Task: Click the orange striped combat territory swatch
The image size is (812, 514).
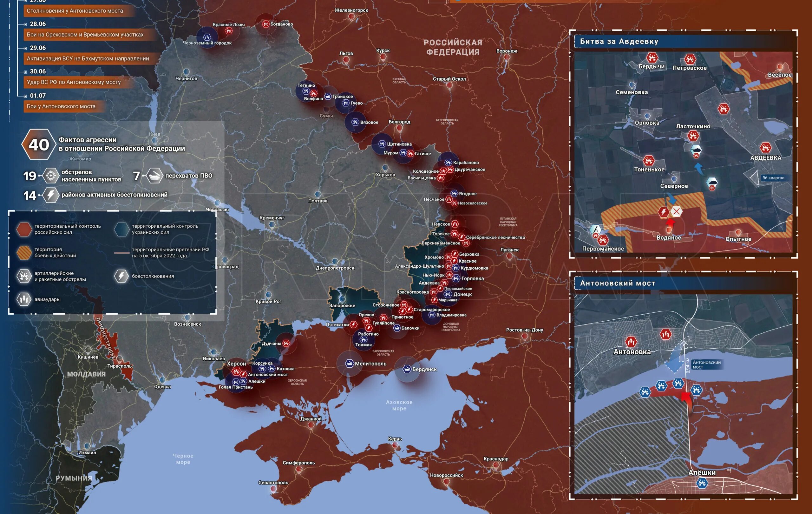Action: (24, 252)
